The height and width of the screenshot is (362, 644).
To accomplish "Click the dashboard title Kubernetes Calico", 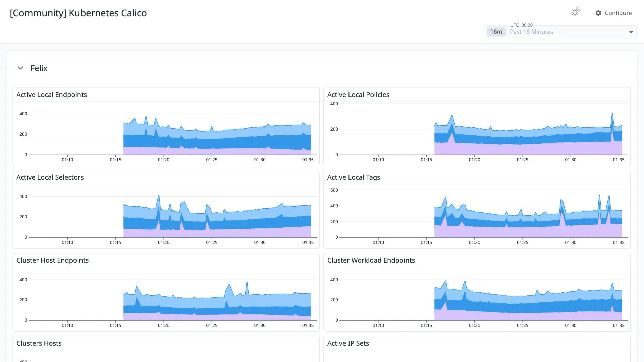I will (78, 13).
